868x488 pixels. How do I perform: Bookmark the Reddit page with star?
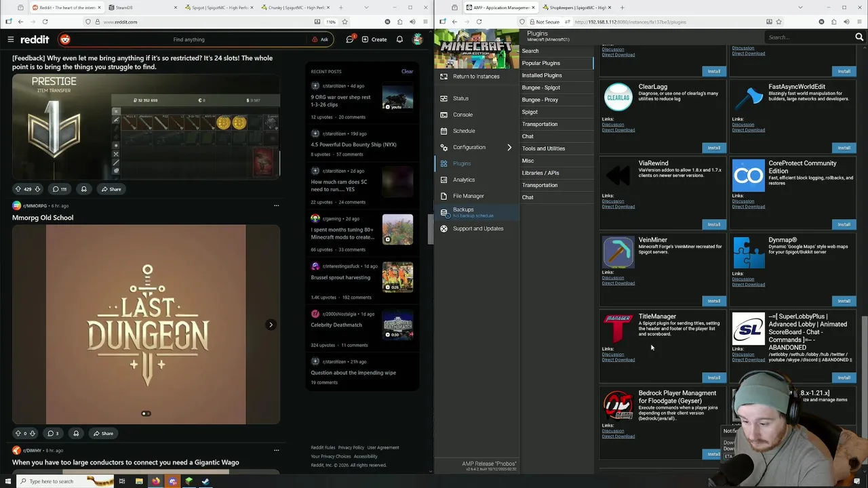[x=344, y=22]
